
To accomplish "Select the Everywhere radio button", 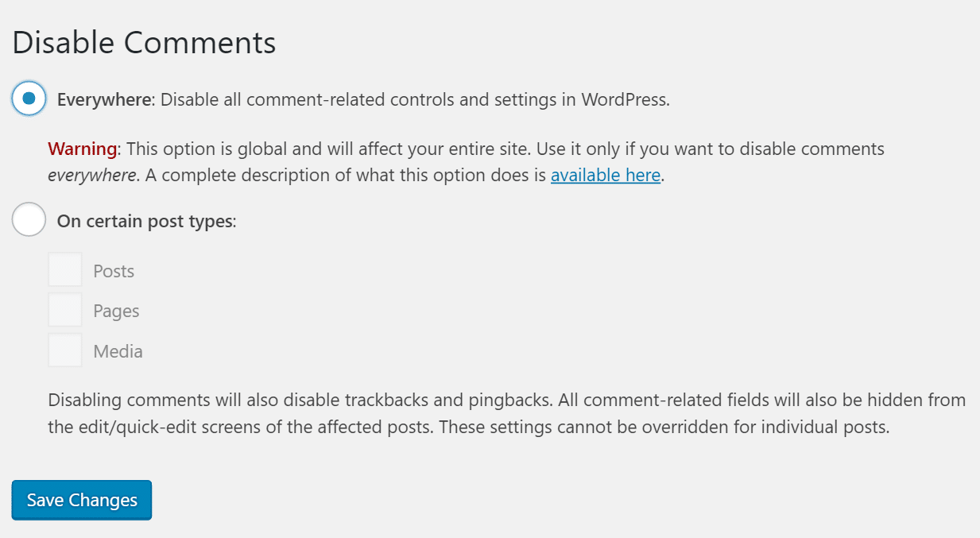I will [x=29, y=99].
